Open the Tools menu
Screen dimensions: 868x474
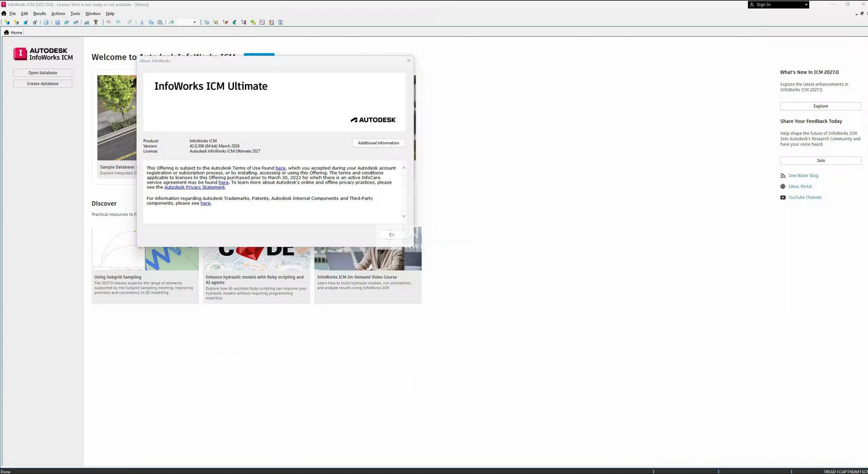[75, 14]
